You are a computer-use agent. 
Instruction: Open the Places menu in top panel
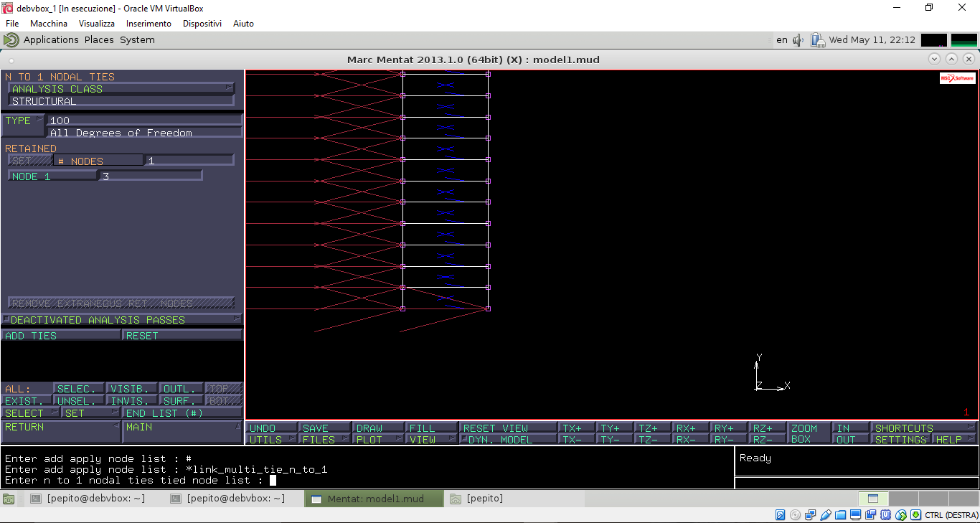click(99, 40)
